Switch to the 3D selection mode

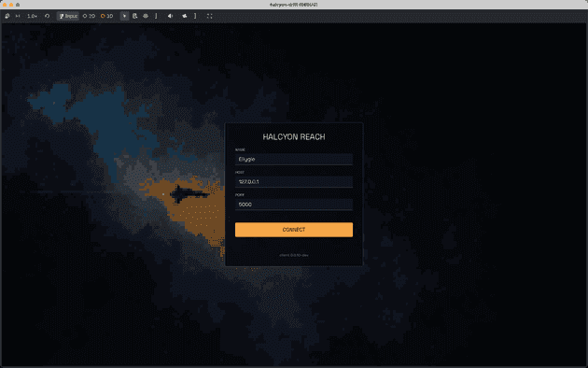pyautogui.click(x=107, y=16)
